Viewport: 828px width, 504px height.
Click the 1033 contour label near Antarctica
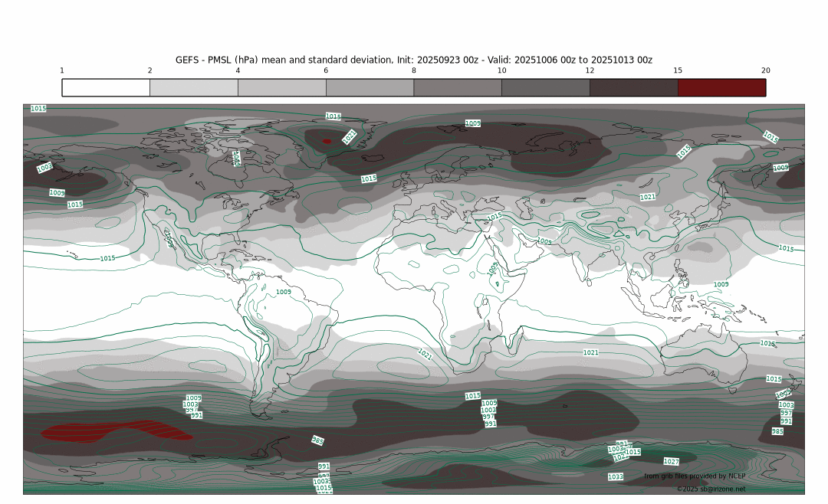click(615, 476)
